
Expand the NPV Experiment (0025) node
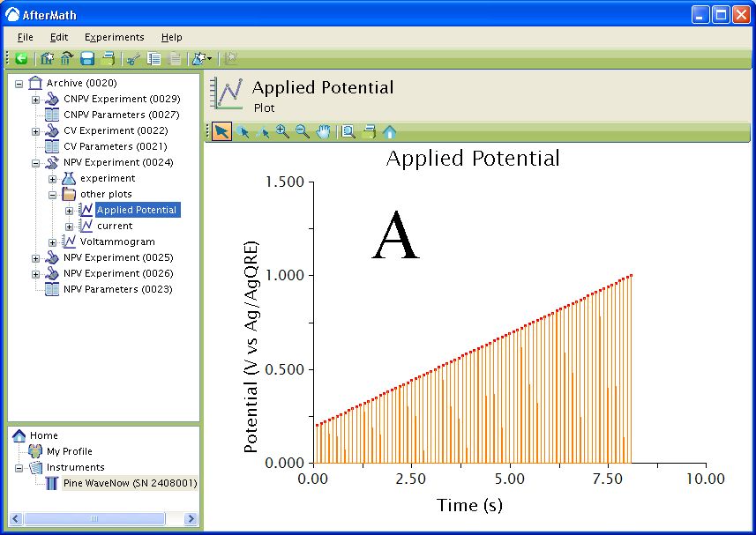35,258
